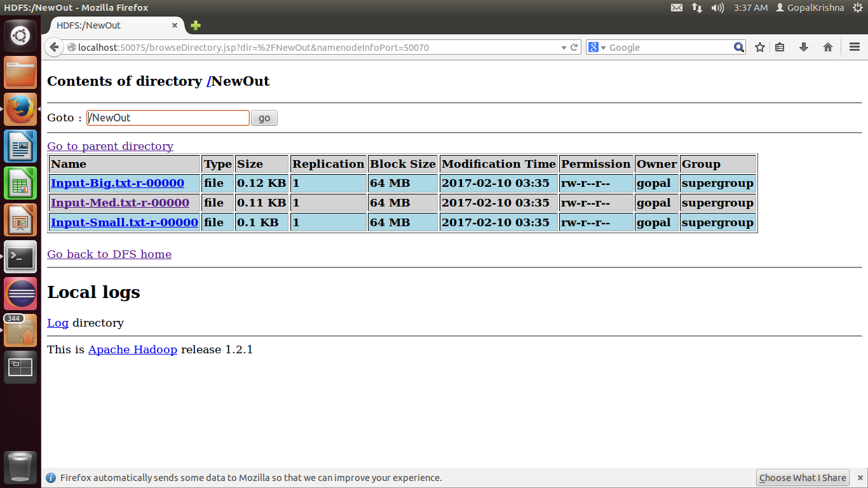Click the Google search magnifier icon

click(x=738, y=47)
